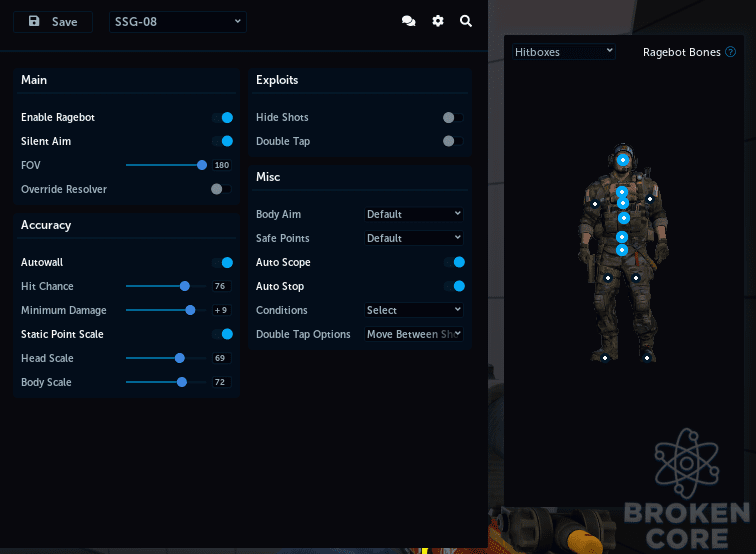
Task: Disable the Enable Ragebot toggle
Action: [x=223, y=118]
